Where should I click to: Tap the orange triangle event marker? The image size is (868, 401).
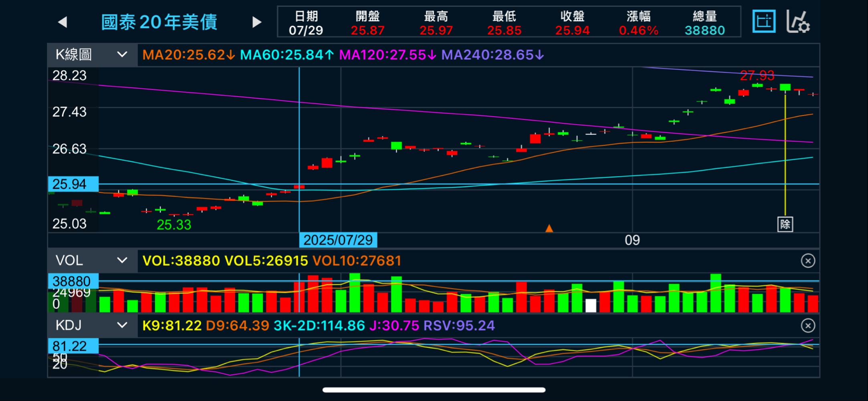tap(549, 228)
